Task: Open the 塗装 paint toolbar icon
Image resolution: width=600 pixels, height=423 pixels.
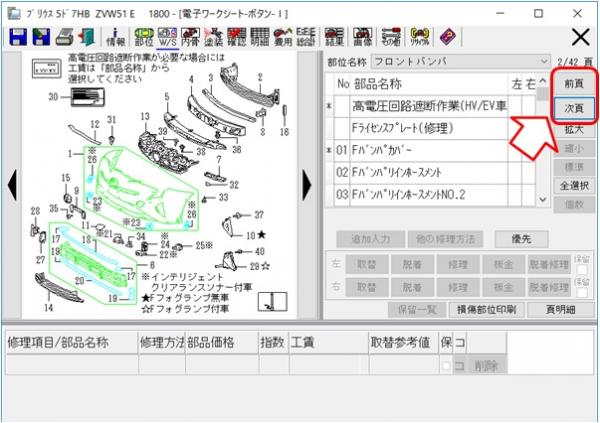Action: [x=214, y=37]
